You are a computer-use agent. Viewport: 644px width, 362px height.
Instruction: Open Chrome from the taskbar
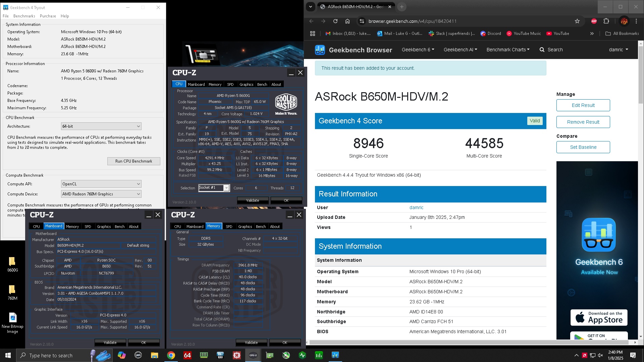pos(171,355)
